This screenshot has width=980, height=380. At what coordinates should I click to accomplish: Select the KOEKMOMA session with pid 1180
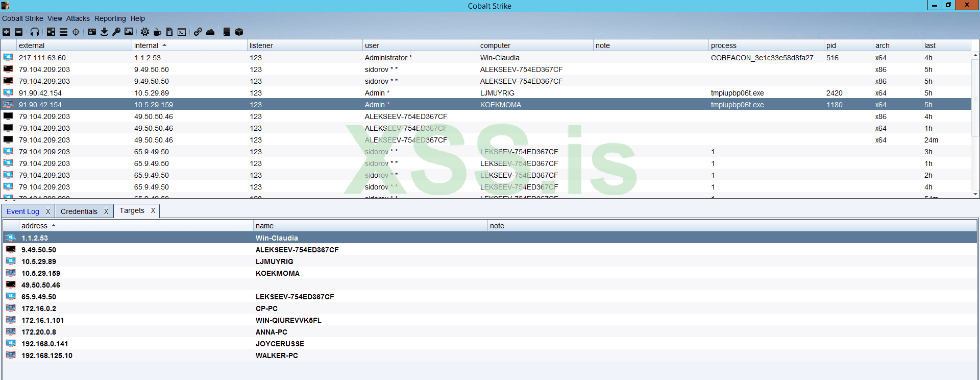pos(486,105)
